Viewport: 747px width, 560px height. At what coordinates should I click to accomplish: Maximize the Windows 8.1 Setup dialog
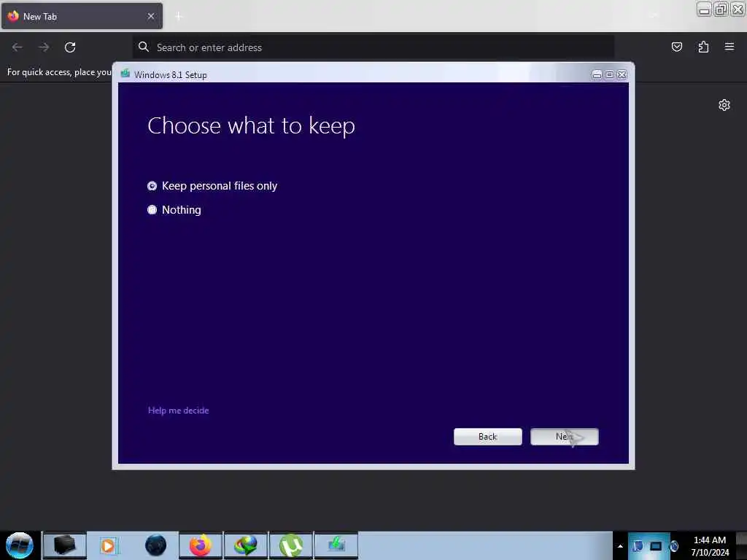pyautogui.click(x=609, y=74)
